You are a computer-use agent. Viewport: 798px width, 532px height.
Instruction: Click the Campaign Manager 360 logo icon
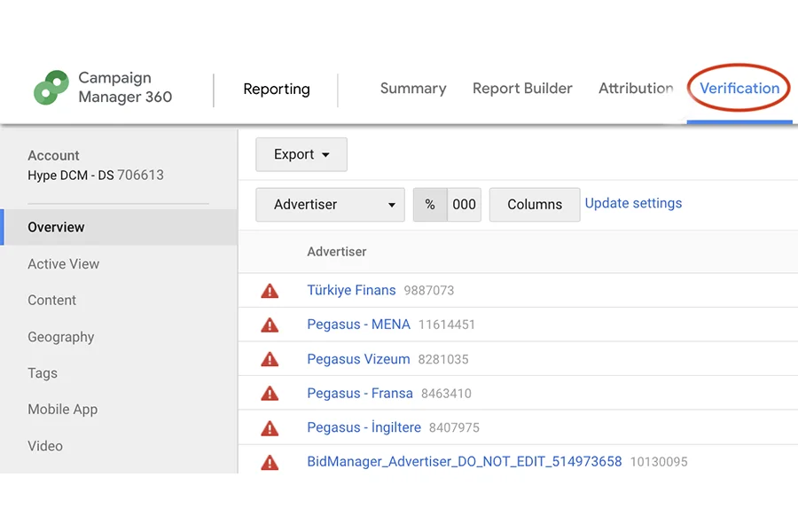pyautogui.click(x=51, y=88)
